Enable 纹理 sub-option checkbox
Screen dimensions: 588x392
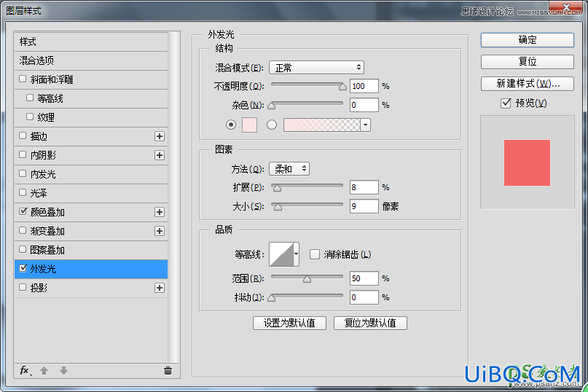(x=30, y=117)
